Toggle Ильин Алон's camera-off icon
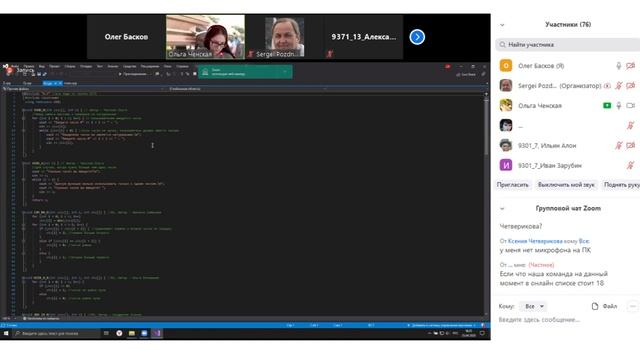640x360 pixels. (x=631, y=145)
